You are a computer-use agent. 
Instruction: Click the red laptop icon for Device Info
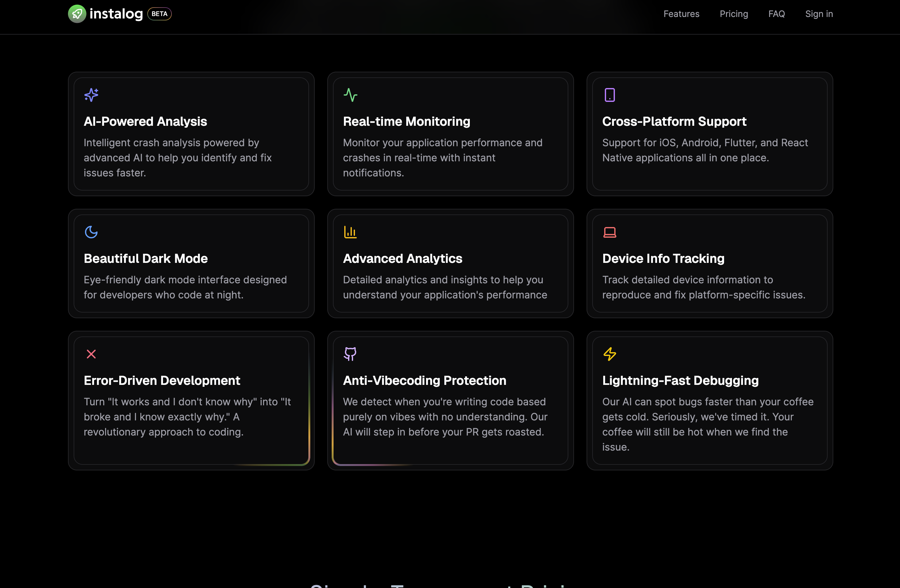tap(610, 232)
